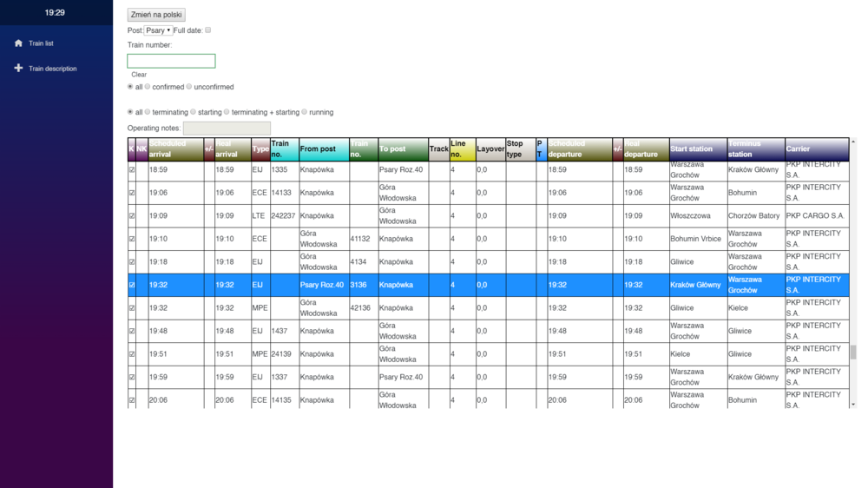Focus the Train number input field
Screen dimensions: 868x488
(x=171, y=61)
